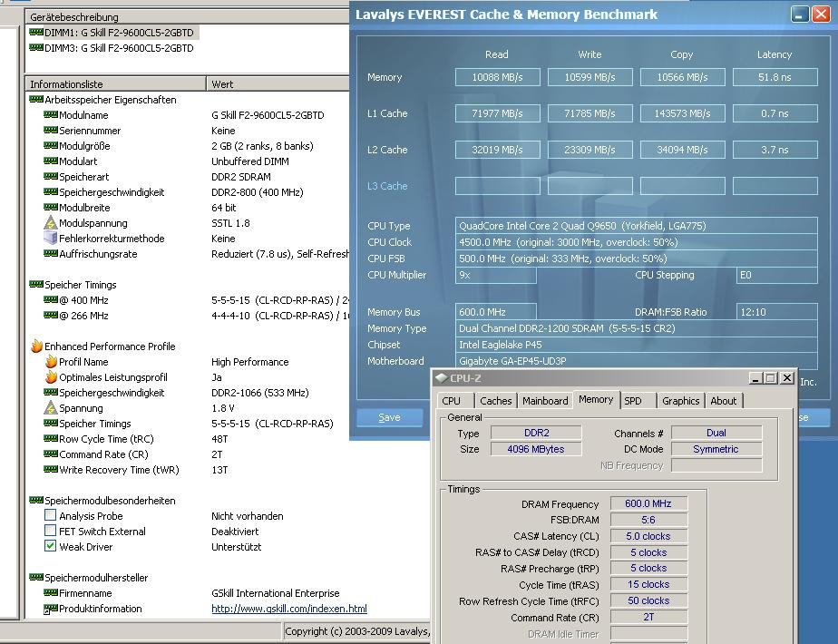The height and width of the screenshot is (644, 838).
Task: Click the FSB:DRAM 5:6 value in CPU-Z
Action: coord(648,520)
